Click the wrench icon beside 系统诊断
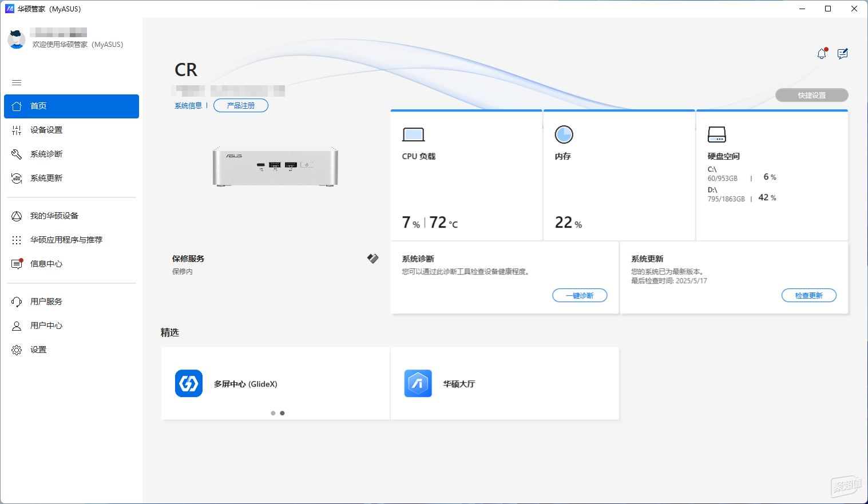868x504 pixels. (x=17, y=154)
